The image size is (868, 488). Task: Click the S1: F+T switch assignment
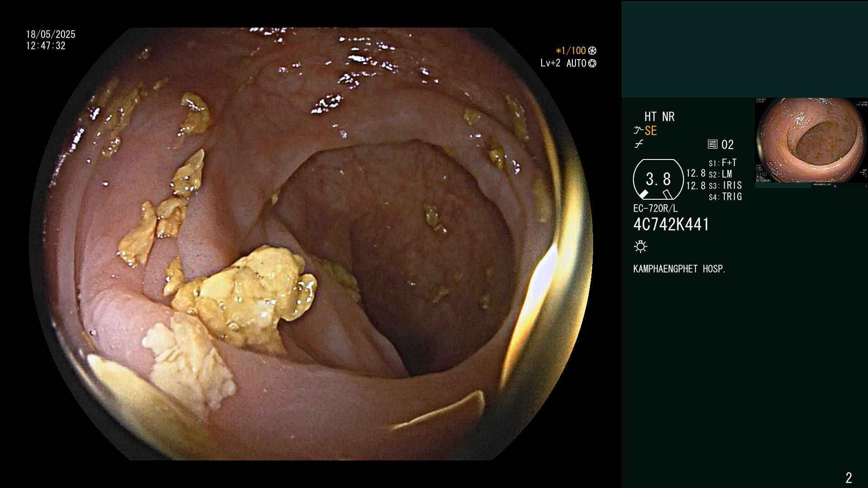(x=723, y=163)
